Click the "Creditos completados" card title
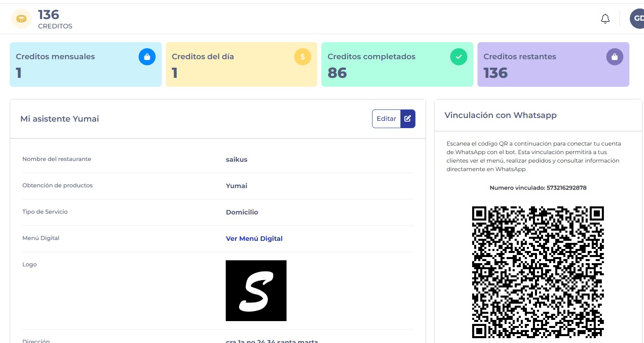This screenshot has height=343, width=644. pos(371,57)
